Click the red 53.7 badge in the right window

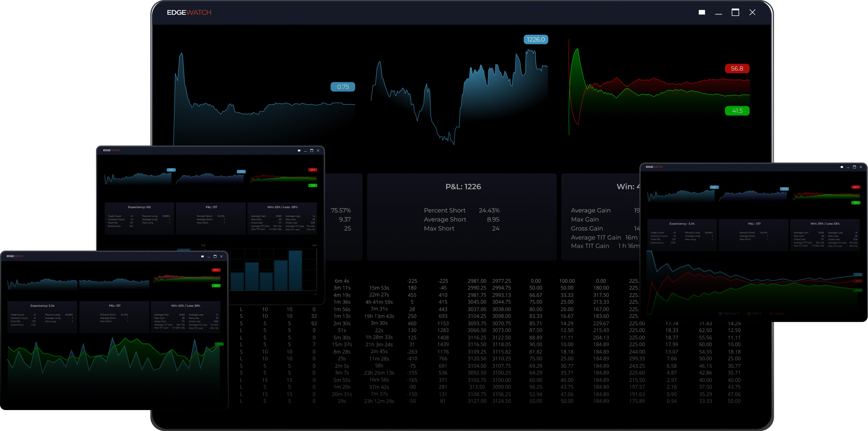(x=855, y=187)
